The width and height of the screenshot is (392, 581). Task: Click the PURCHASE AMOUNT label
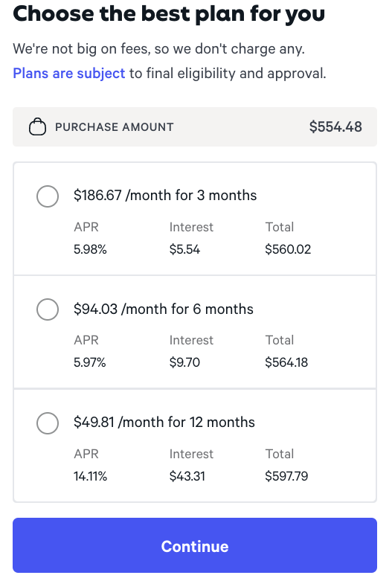click(115, 127)
